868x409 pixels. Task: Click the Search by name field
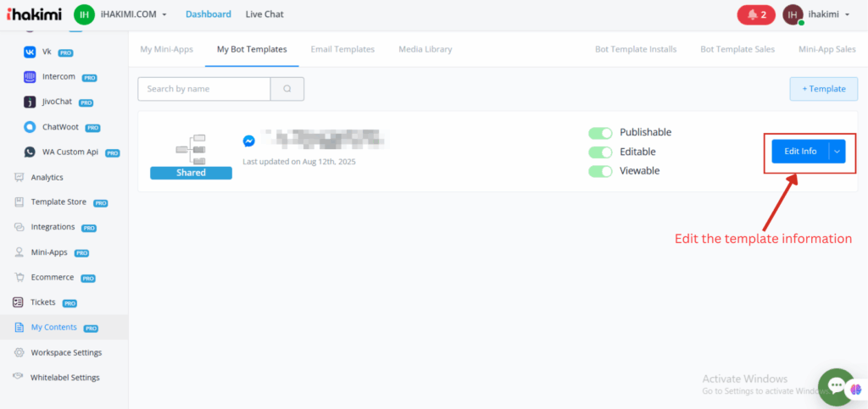tap(204, 89)
